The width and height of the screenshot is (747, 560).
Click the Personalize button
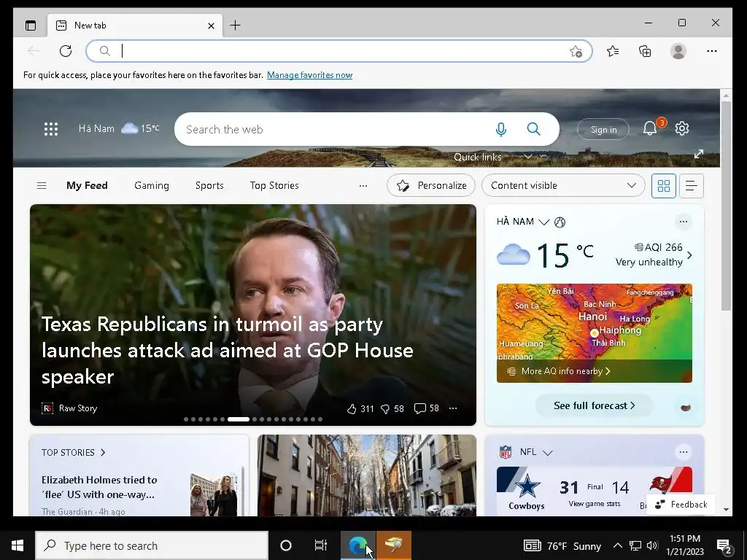431,186
